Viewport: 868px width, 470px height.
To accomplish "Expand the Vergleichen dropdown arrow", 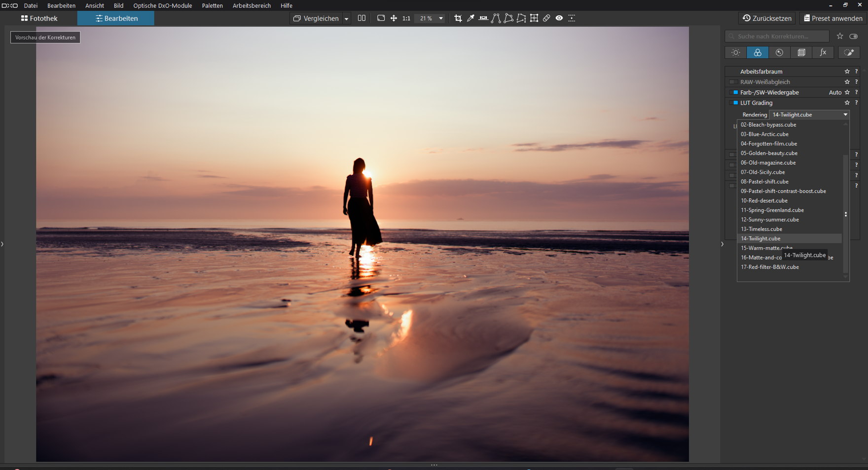I will [x=346, y=19].
